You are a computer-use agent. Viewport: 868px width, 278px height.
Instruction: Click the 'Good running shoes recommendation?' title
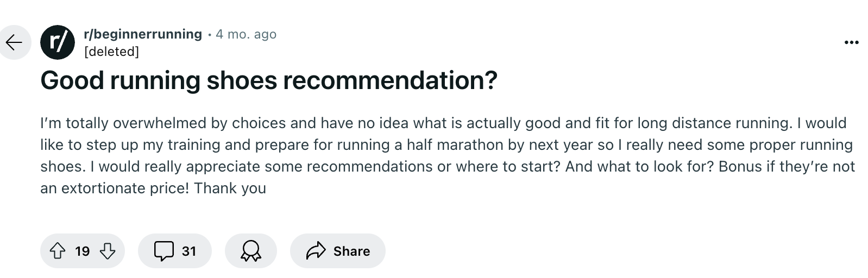coord(268,80)
